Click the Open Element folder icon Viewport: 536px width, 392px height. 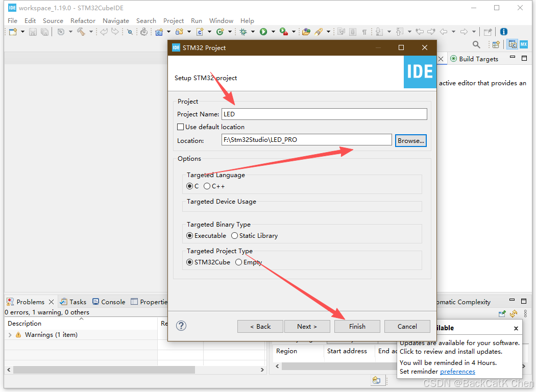click(x=306, y=32)
